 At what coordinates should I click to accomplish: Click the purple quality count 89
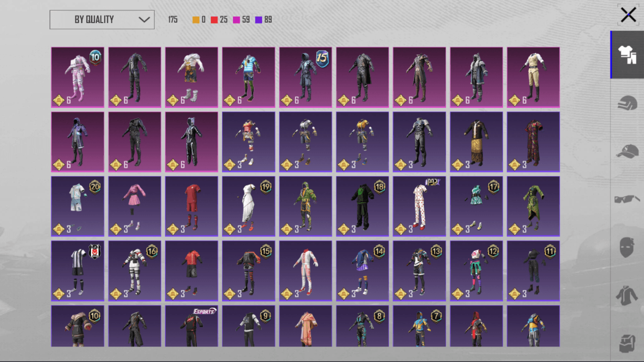(264, 20)
